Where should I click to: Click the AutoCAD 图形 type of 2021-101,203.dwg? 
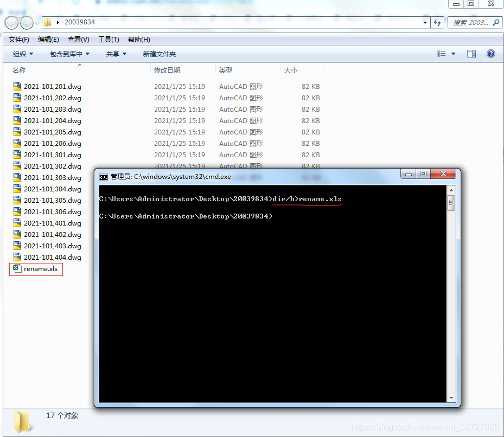(241, 110)
